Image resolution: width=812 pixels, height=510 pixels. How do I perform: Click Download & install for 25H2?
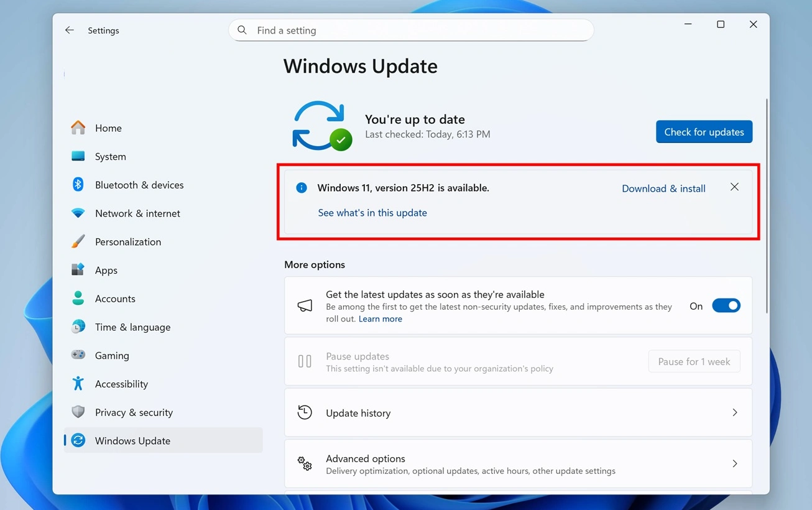click(x=663, y=188)
